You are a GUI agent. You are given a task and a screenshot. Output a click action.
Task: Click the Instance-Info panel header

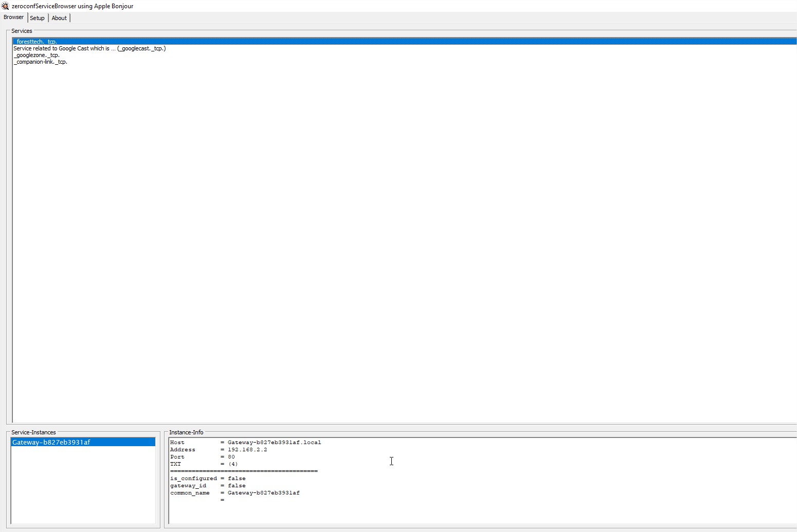tap(187, 432)
